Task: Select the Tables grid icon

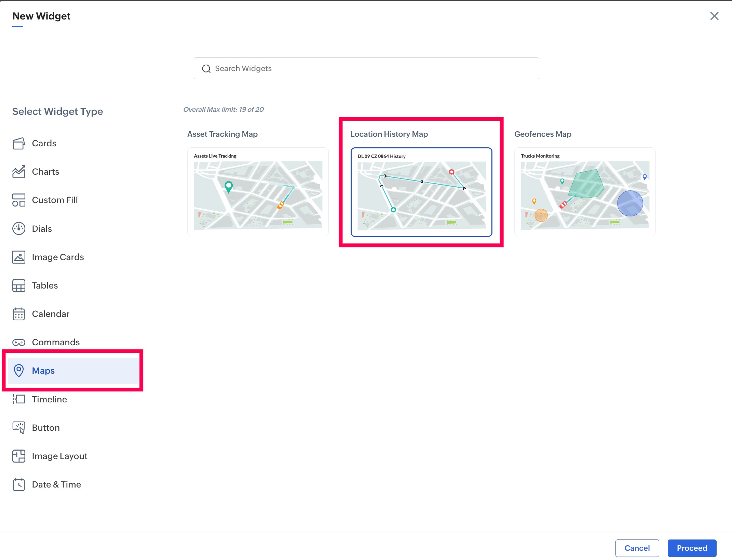Action: coord(18,285)
